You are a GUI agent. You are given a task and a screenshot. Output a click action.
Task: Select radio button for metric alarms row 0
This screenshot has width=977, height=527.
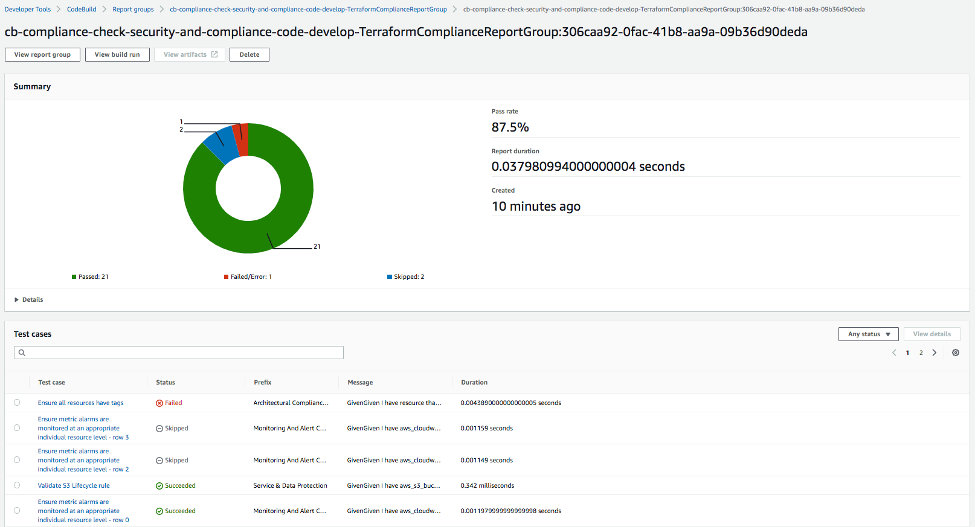[x=17, y=510]
